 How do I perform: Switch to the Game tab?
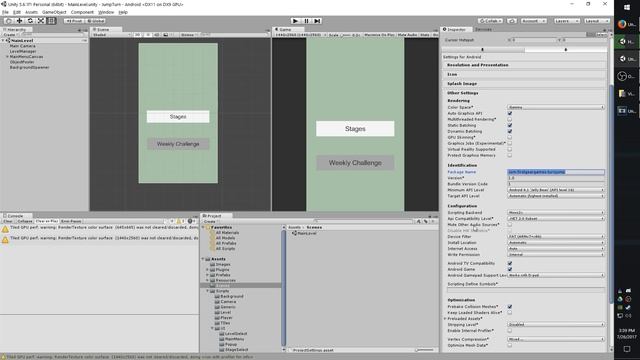287,29
